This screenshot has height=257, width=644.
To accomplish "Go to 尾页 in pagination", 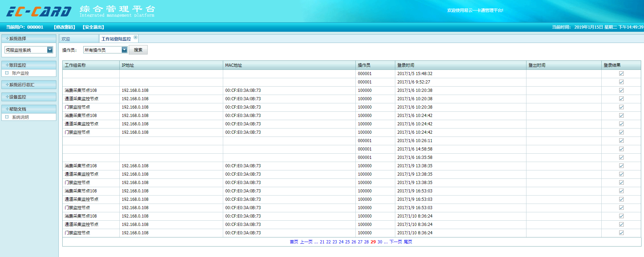I will coord(408,242).
